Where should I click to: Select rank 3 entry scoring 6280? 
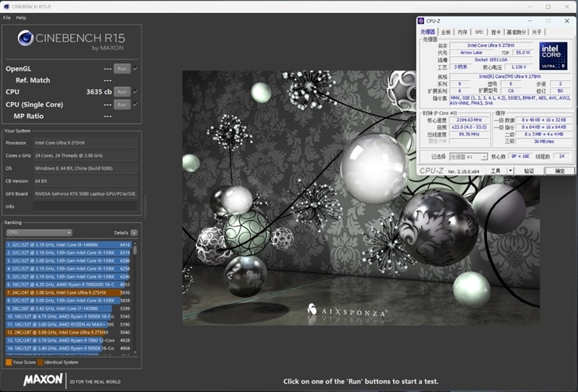pos(69,261)
